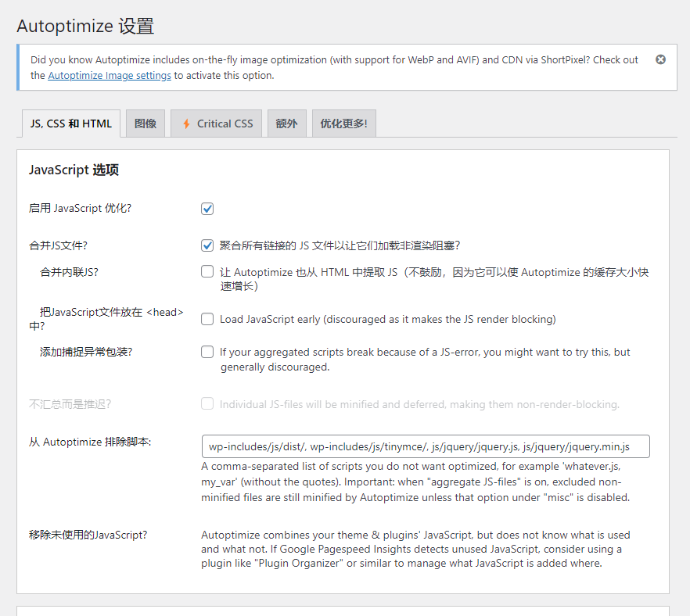Uncheck the 合并JS文件 aggregate checkbox
This screenshot has width=690, height=616.
point(207,245)
